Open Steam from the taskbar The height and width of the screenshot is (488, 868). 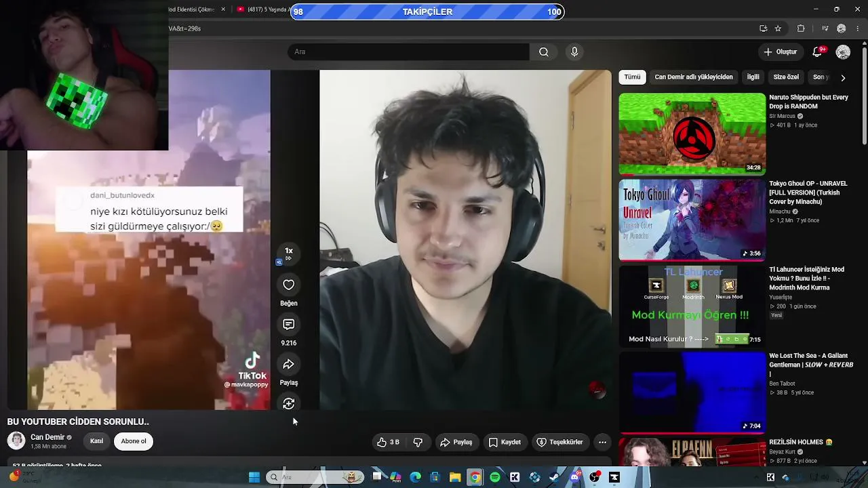pyautogui.click(x=555, y=477)
